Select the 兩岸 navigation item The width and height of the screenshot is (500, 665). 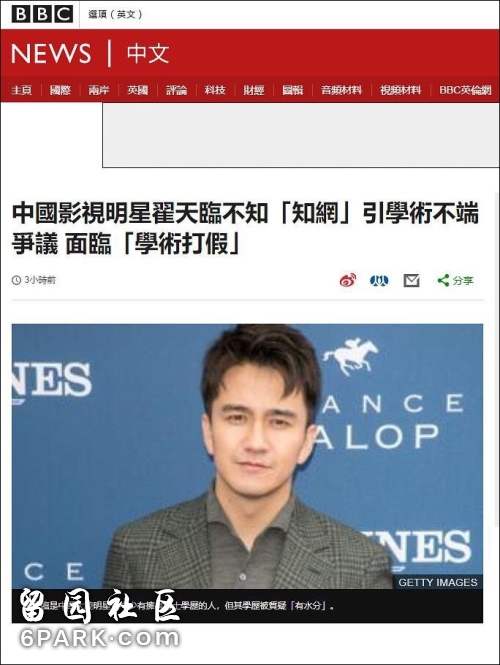click(99, 90)
